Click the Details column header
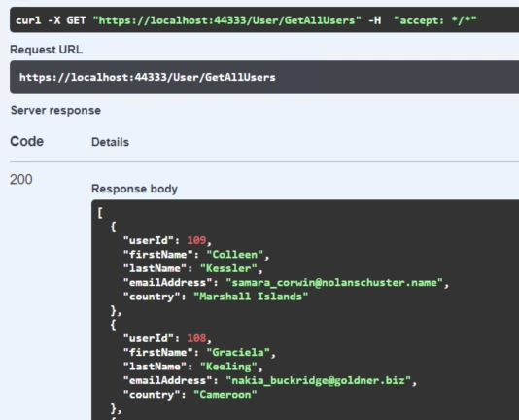This screenshot has width=519, height=420. click(110, 142)
